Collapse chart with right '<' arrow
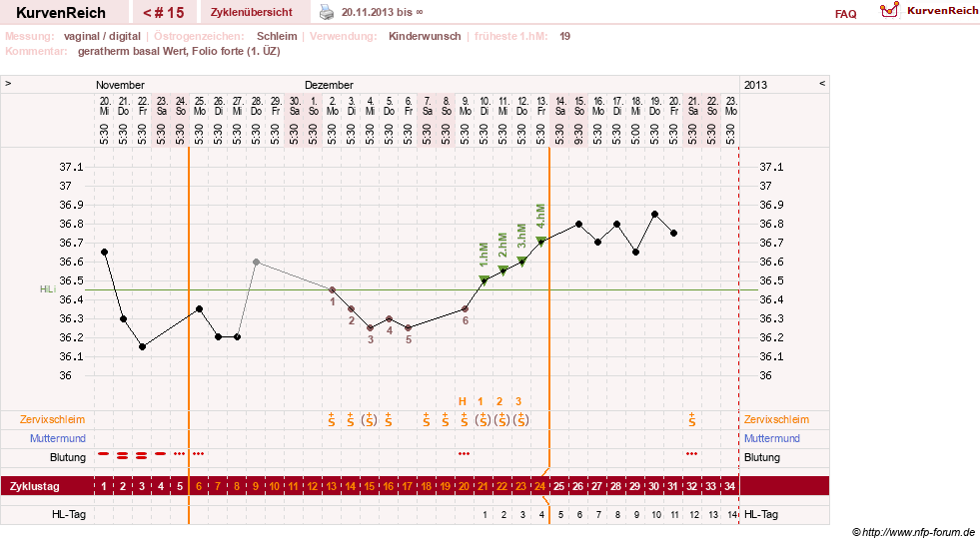980x544 pixels. tap(822, 83)
